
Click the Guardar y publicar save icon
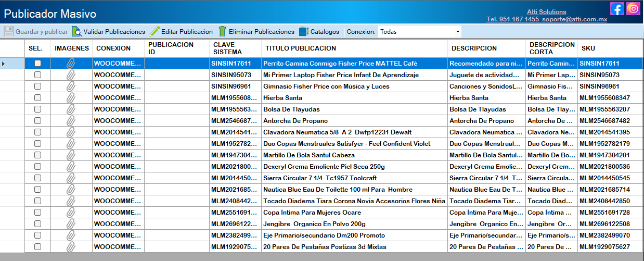[x=9, y=32]
